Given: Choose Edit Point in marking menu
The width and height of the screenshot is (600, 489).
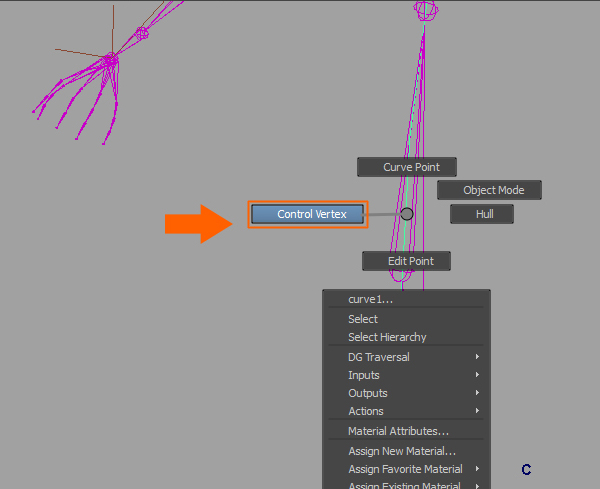Looking at the screenshot, I should pyautogui.click(x=406, y=261).
